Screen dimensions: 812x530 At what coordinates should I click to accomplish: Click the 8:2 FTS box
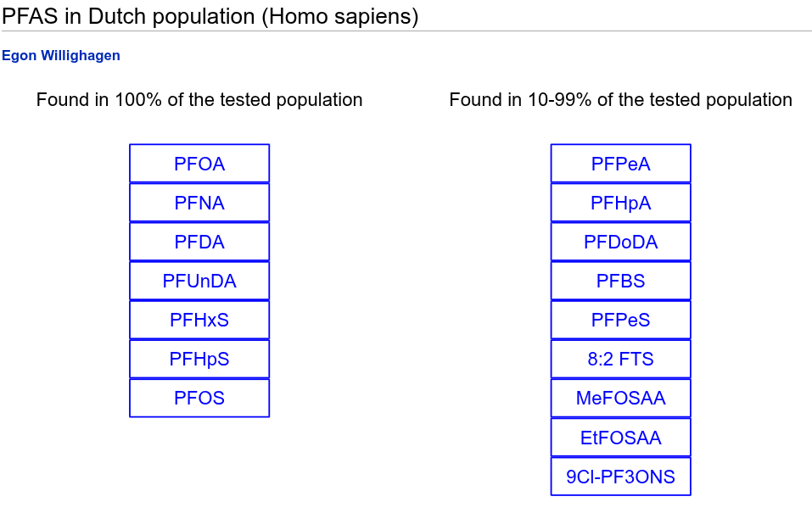[x=620, y=359]
